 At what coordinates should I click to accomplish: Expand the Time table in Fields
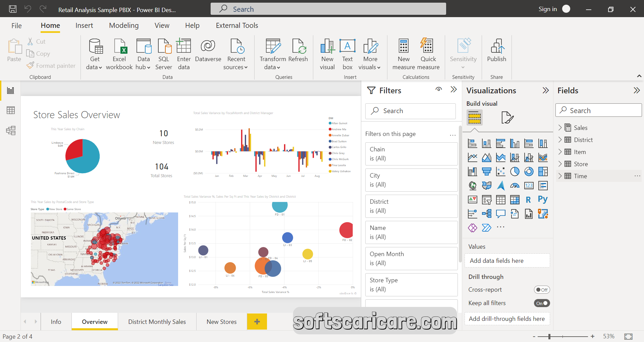(x=560, y=176)
